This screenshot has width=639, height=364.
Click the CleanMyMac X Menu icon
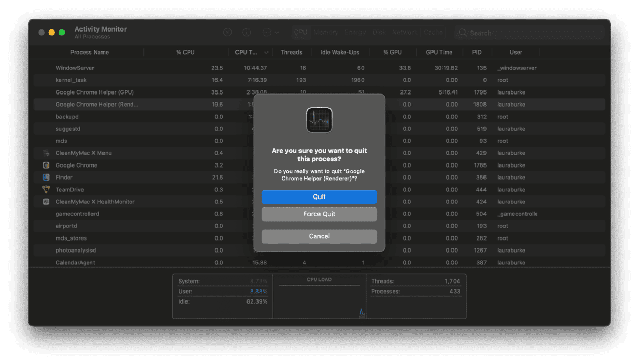(46, 153)
